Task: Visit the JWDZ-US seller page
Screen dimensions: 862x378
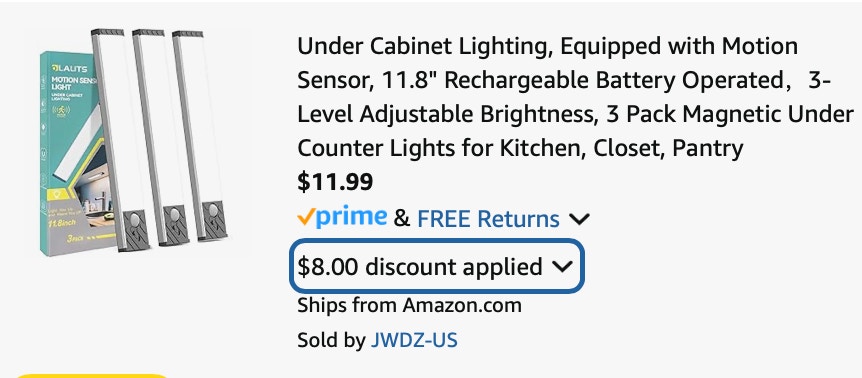Action: (x=414, y=340)
